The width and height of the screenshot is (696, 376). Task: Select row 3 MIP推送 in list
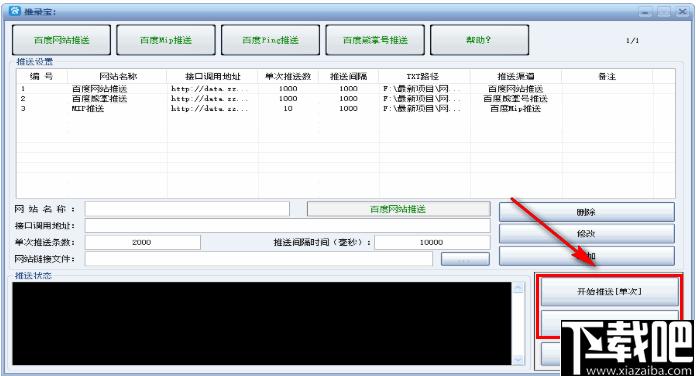click(x=345, y=108)
